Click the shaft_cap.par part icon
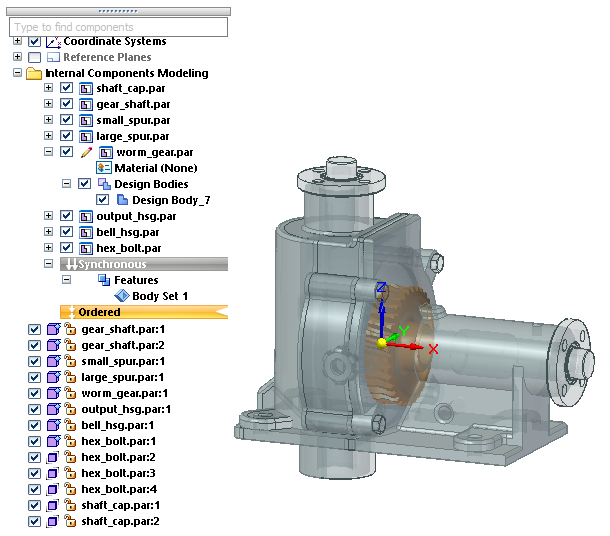610x536 pixels. [x=86, y=89]
